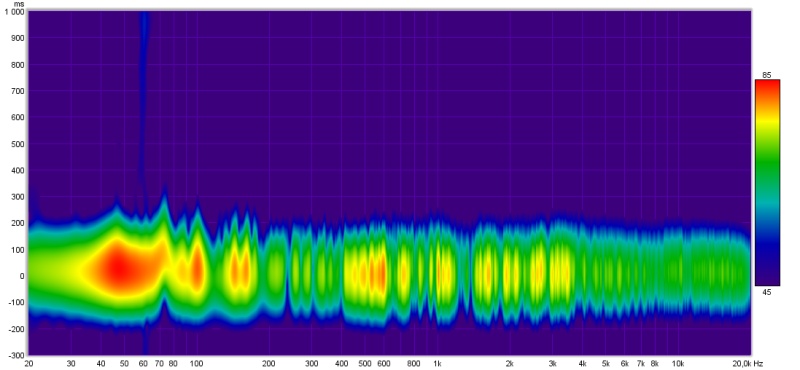Click the 20 label at frequency axis start
800x370 pixels.
[29, 363]
